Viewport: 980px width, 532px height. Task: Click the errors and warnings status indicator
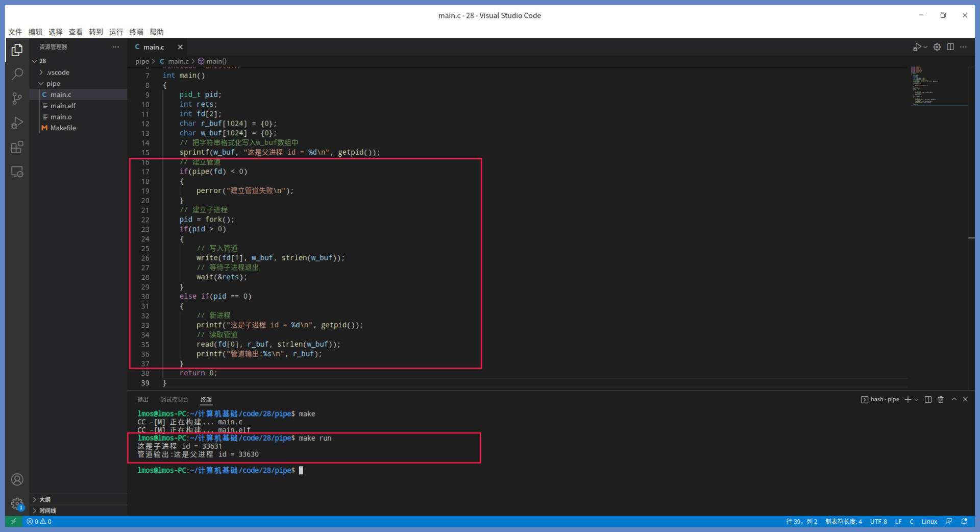click(39, 521)
